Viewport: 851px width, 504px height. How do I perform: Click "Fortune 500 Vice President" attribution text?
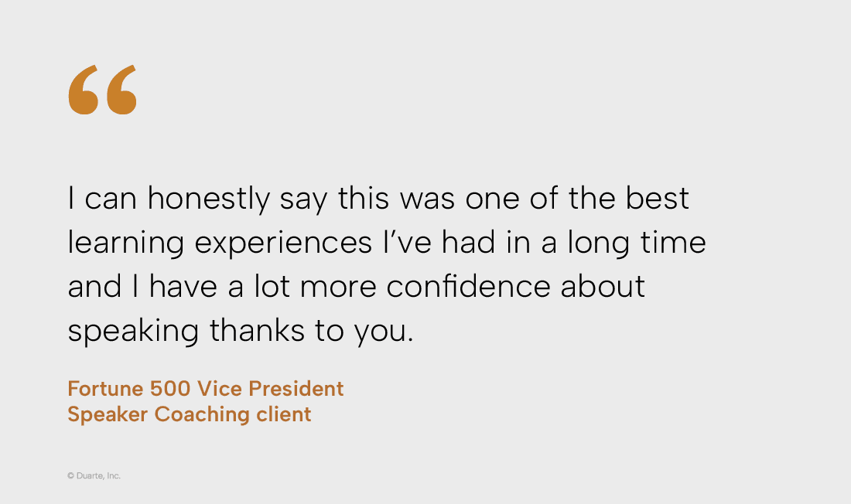[205, 388]
